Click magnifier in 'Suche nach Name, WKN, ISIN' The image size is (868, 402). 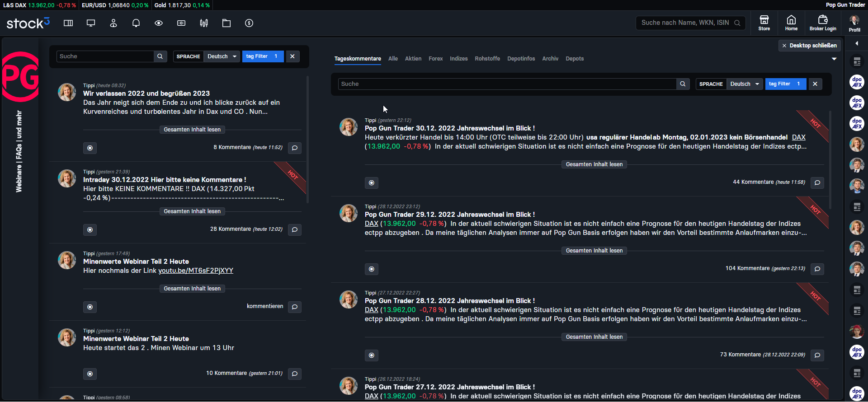737,23
